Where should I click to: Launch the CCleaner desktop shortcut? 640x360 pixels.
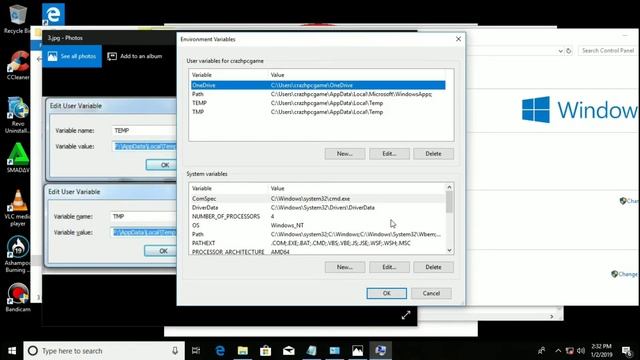coord(17,65)
